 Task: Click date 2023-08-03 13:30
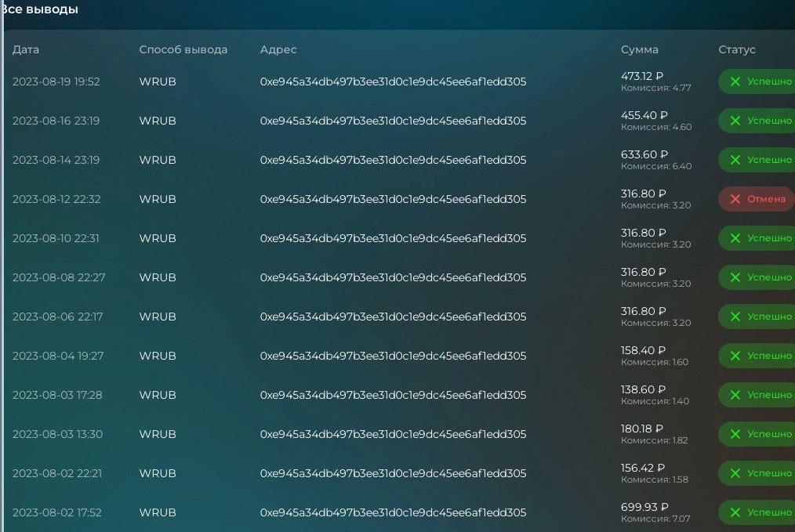click(x=57, y=434)
